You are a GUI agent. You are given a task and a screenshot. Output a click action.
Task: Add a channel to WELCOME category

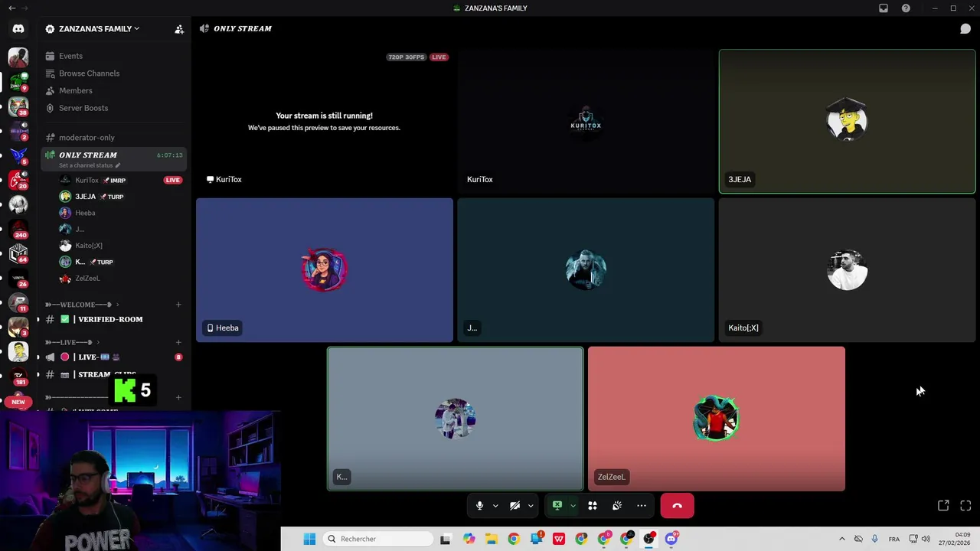178,305
